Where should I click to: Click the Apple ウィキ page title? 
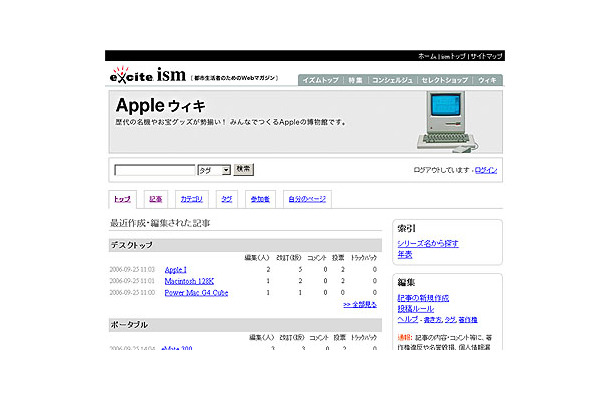(160, 105)
